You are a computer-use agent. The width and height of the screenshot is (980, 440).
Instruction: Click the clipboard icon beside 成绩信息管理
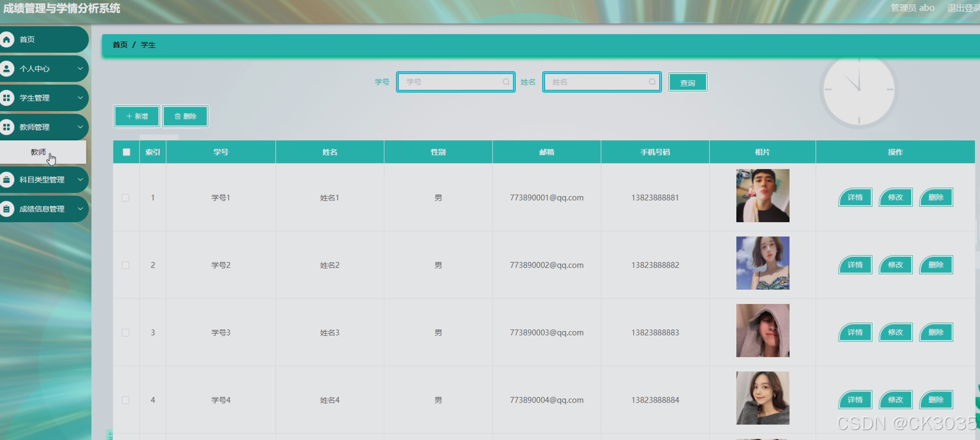[7, 209]
